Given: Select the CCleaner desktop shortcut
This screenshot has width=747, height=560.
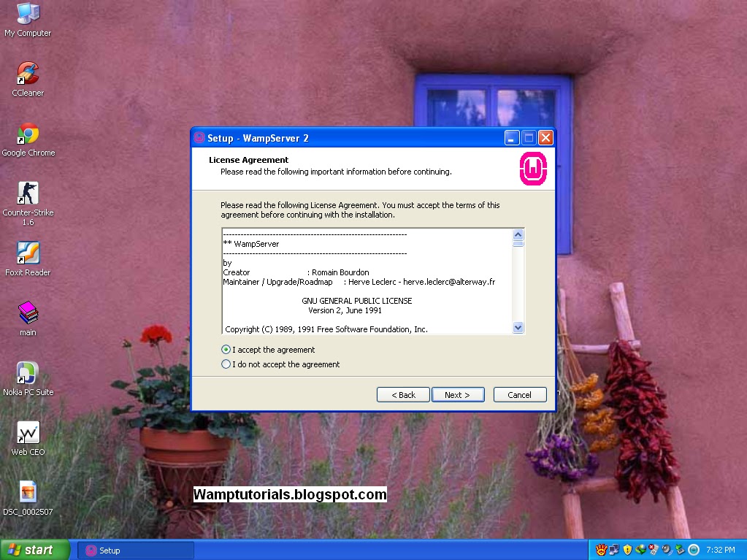Looking at the screenshot, I should point(28,80).
